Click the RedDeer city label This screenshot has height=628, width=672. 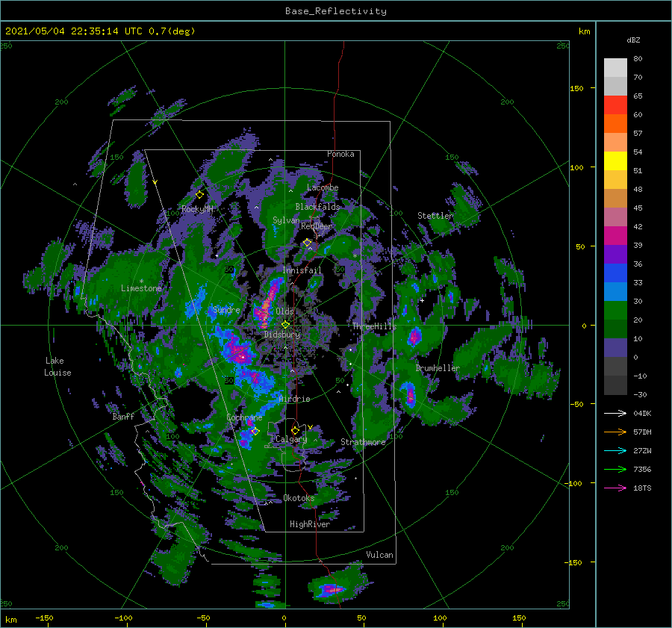pos(317,226)
